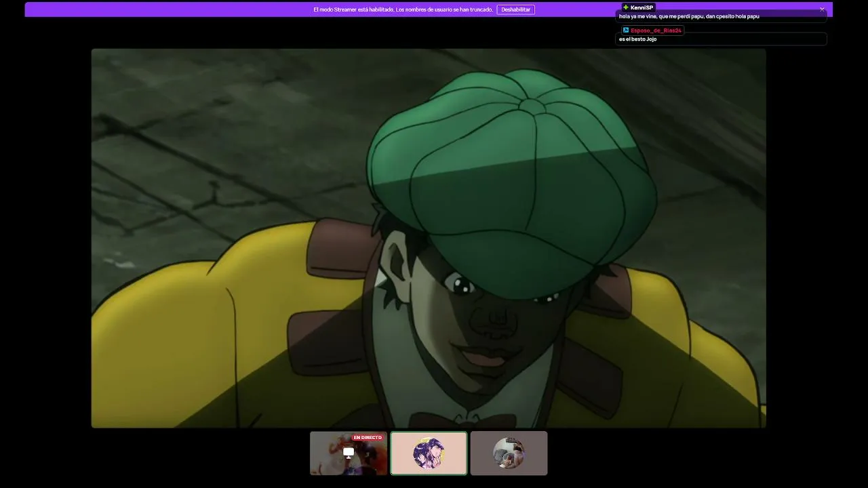Click the chat message starting "hola ya me vine"
This screenshot has height=488, width=868.
(x=689, y=16)
